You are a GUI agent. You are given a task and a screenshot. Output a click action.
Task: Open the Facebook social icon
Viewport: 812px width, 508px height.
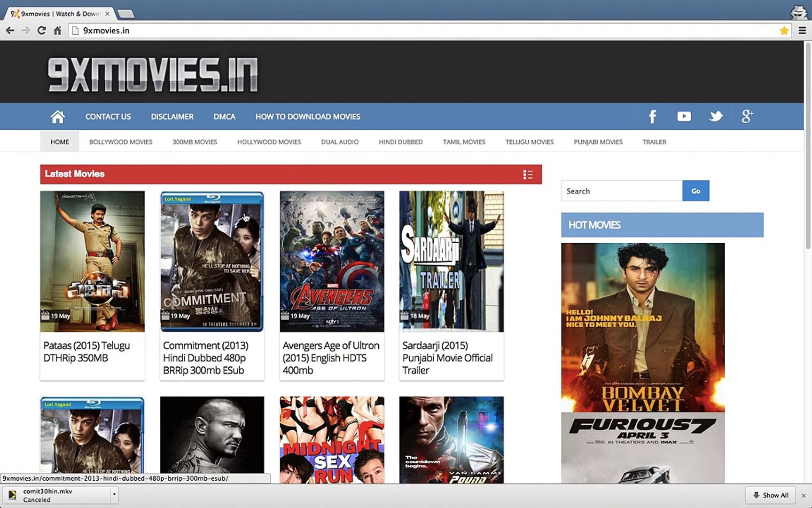point(652,117)
